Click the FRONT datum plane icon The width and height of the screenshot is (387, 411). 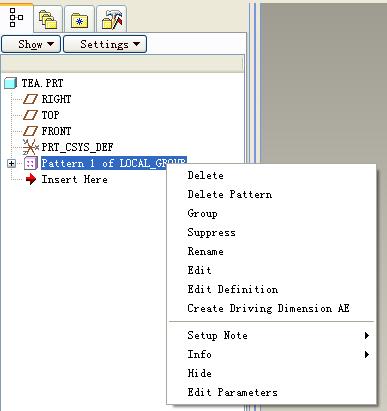click(x=30, y=131)
